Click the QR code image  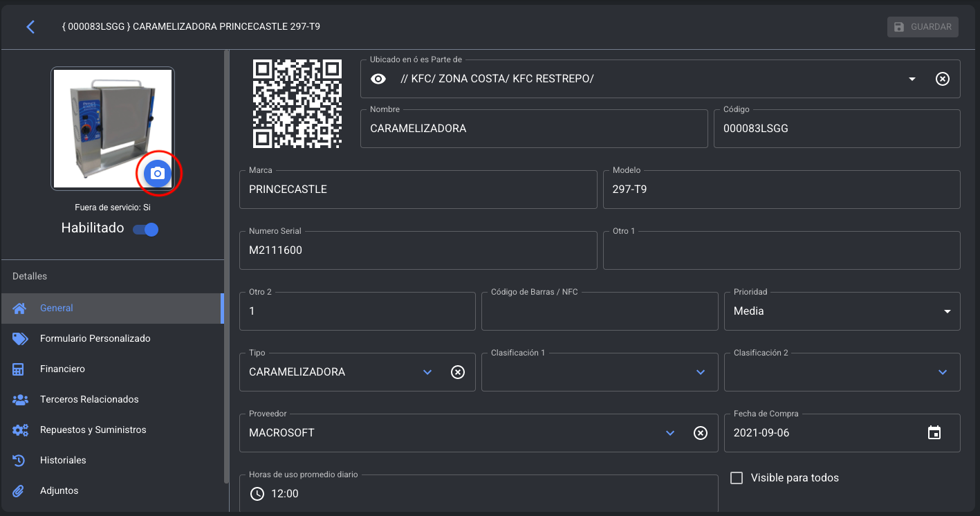pyautogui.click(x=297, y=104)
